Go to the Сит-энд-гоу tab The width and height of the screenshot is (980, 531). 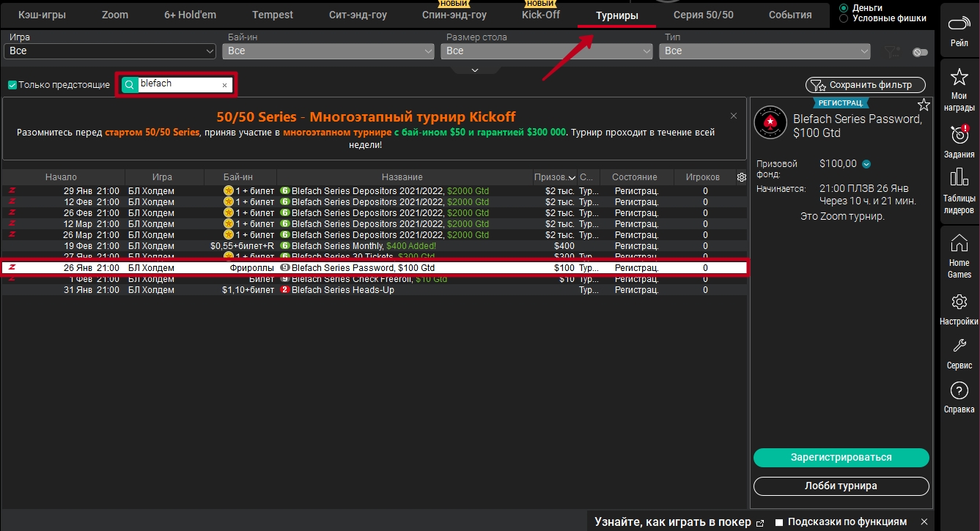point(358,15)
